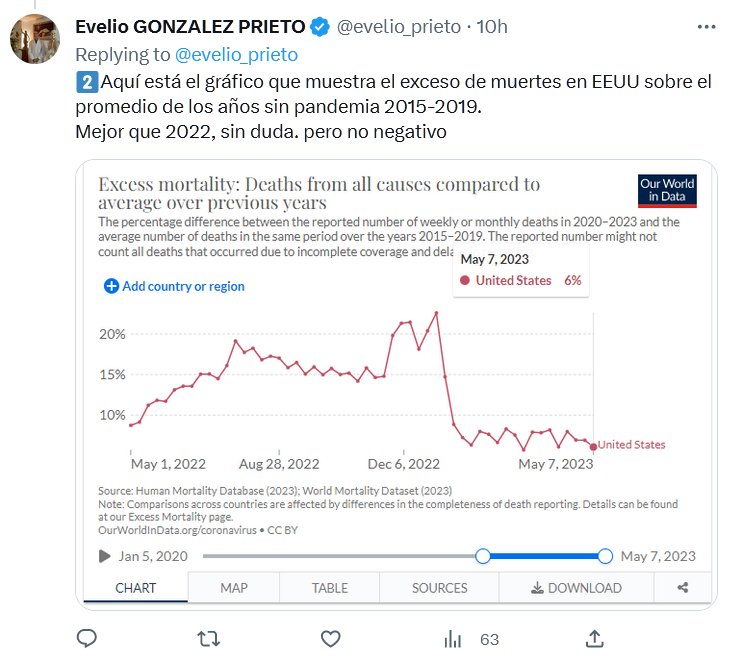The height and width of the screenshot is (656, 732).
Task: Click the left timeline slider handle
Action: [483, 556]
